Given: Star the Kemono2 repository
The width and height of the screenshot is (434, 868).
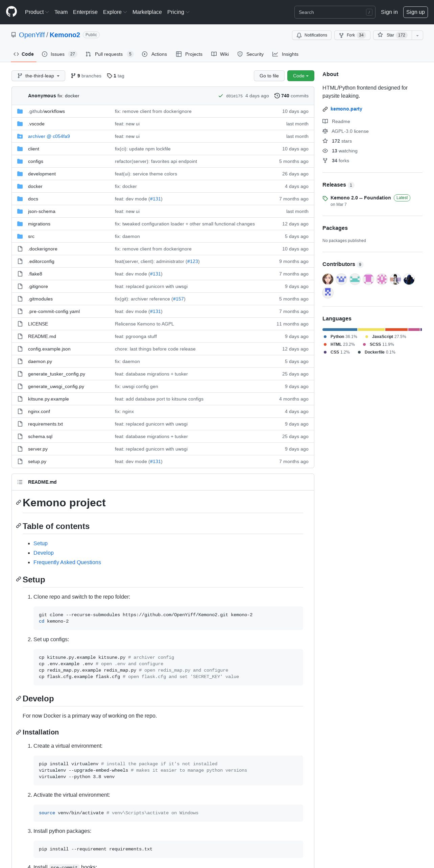Looking at the screenshot, I should coord(392,35).
